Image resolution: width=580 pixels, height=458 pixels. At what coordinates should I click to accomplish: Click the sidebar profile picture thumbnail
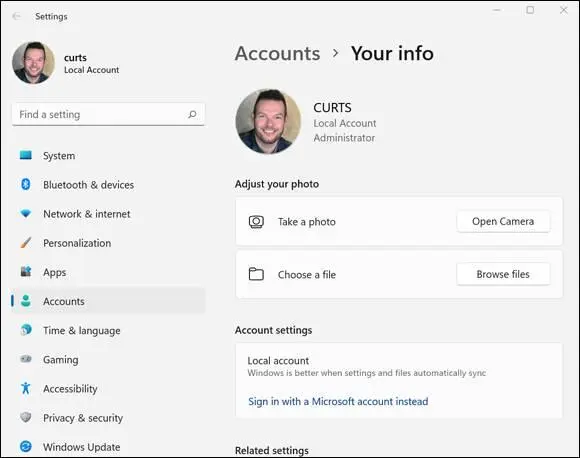[x=33, y=63]
